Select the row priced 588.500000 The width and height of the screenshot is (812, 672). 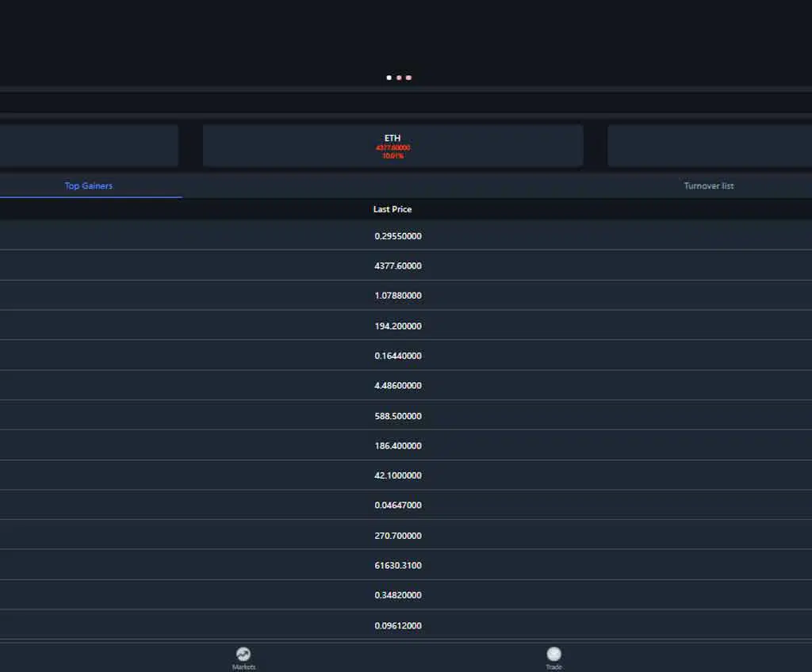[x=406, y=416]
